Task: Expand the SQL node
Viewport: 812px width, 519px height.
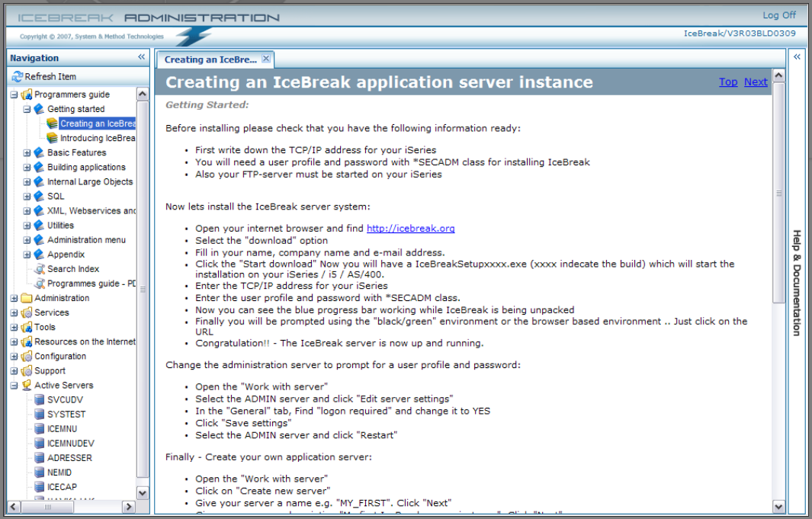Action: pos(27,196)
